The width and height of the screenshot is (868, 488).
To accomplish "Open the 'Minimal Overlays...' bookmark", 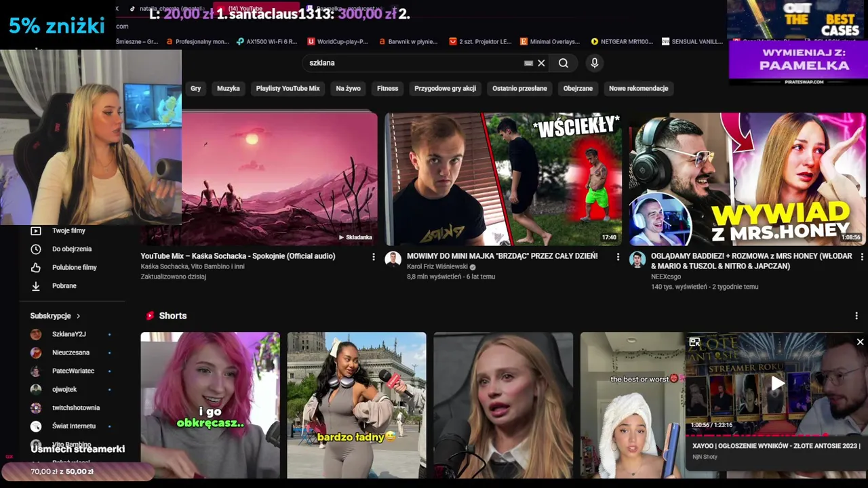I will pyautogui.click(x=550, y=41).
